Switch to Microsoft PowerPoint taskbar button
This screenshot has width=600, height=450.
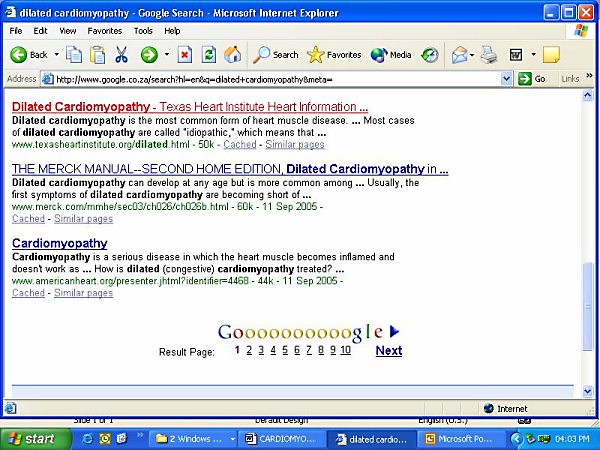[463, 439]
